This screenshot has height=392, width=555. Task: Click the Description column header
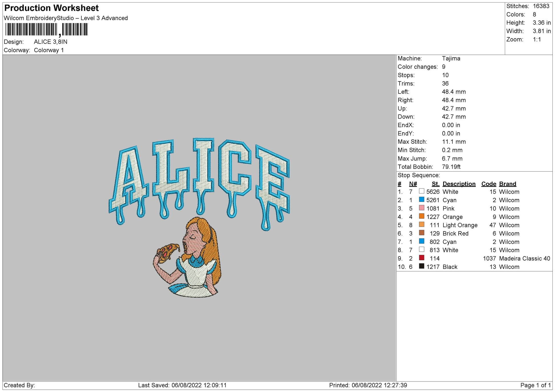458,184
